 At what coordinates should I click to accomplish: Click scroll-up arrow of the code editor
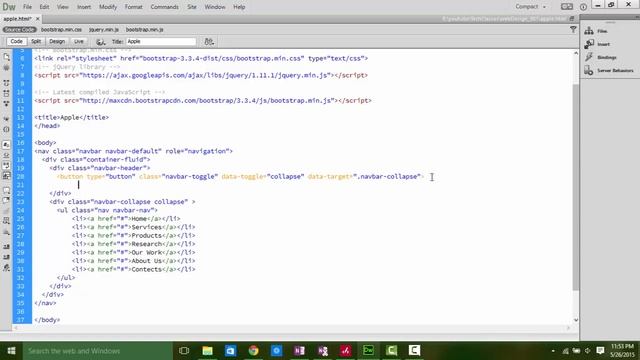click(x=576, y=53)
